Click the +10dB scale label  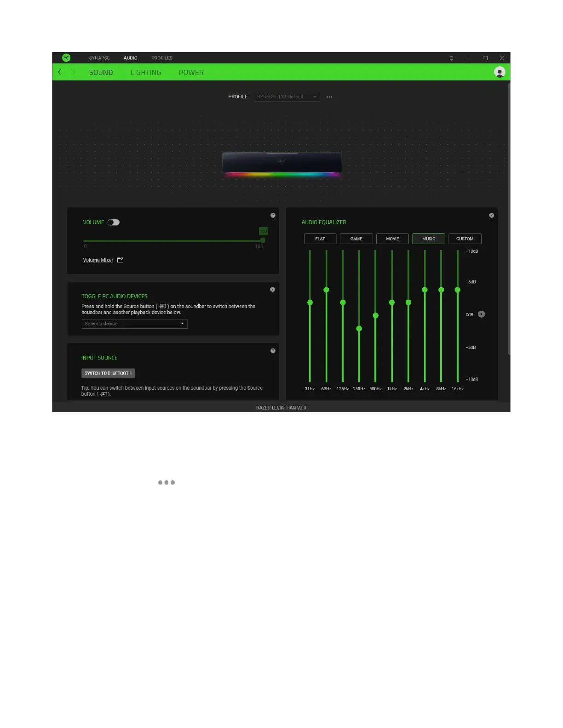(x=472, y=251)
